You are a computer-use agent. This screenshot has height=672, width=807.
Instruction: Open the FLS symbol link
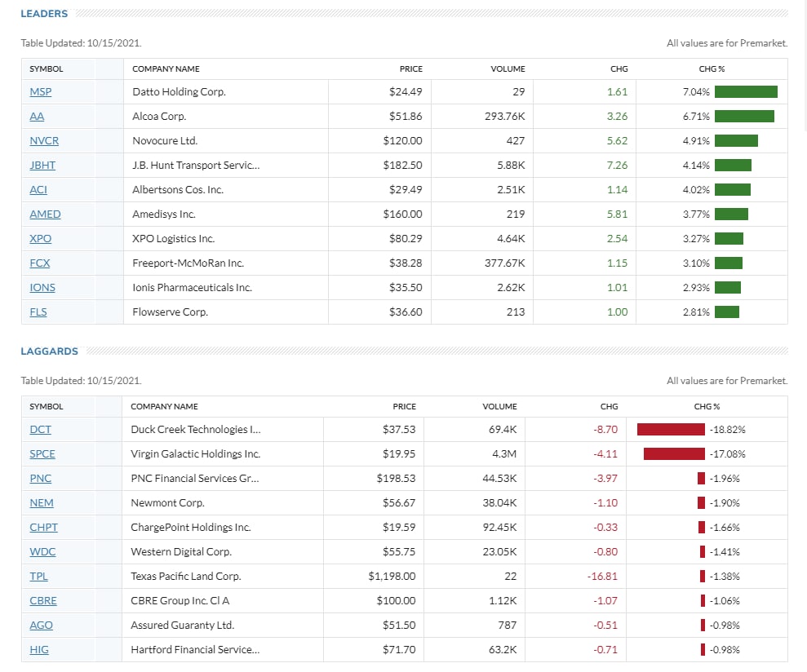click(38, 312)
